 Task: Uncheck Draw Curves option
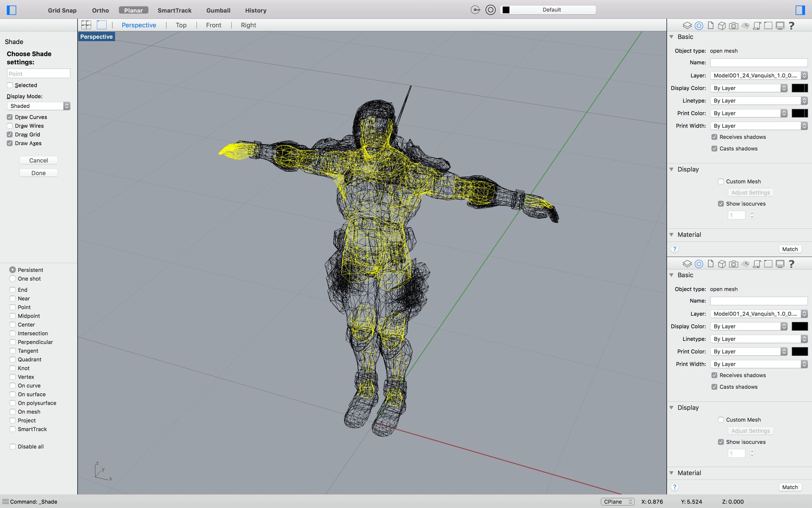coord(10,117)
